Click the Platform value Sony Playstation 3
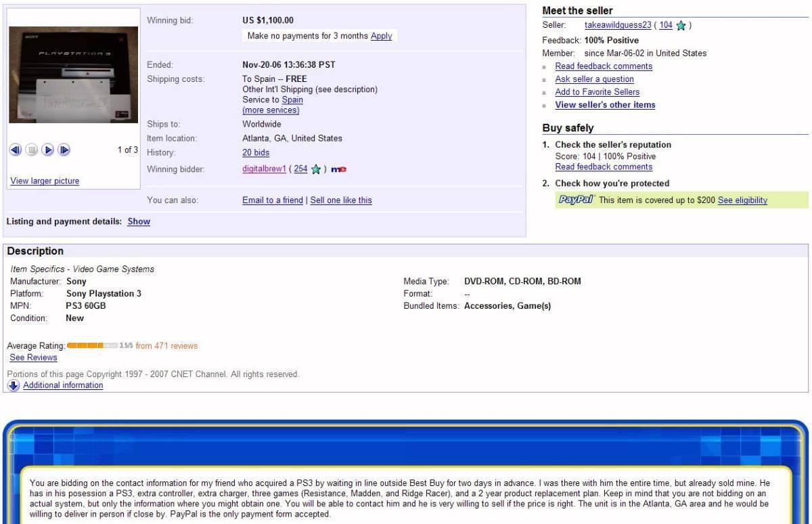This screenshot has width=812, height=524. [104, 294]
